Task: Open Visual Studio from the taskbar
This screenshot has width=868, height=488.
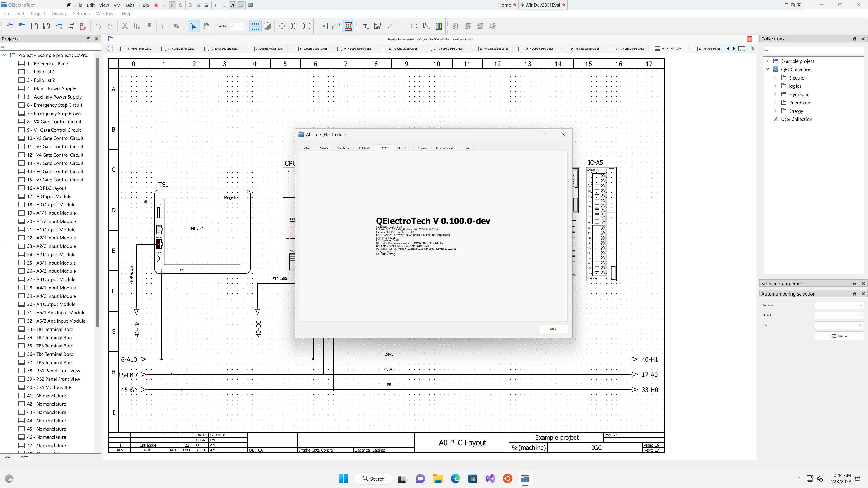Action: (490, 479)
